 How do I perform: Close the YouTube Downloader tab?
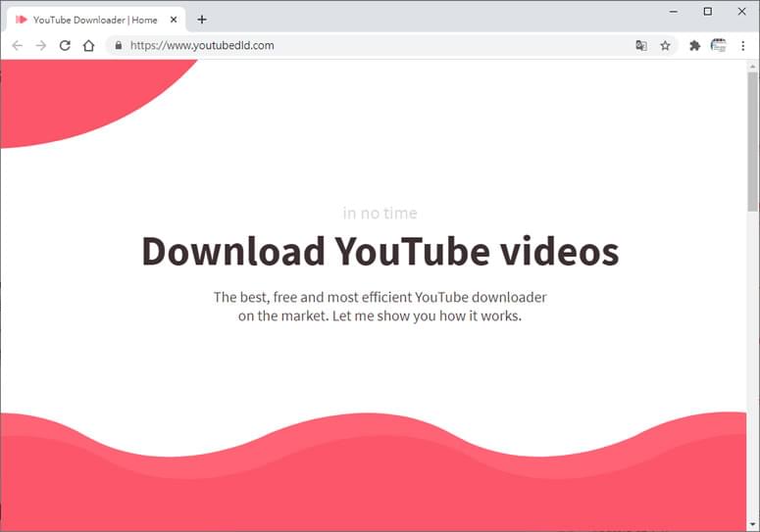(x=174, y=20)
